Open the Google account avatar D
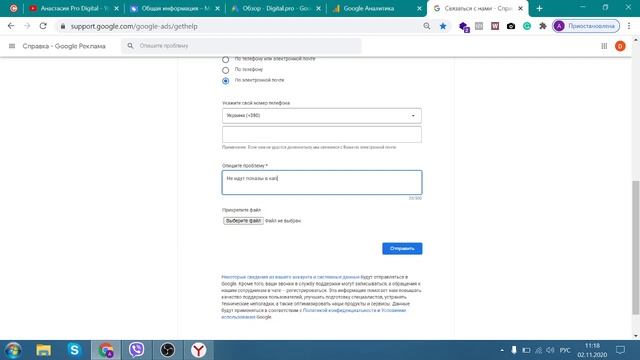 620,46
